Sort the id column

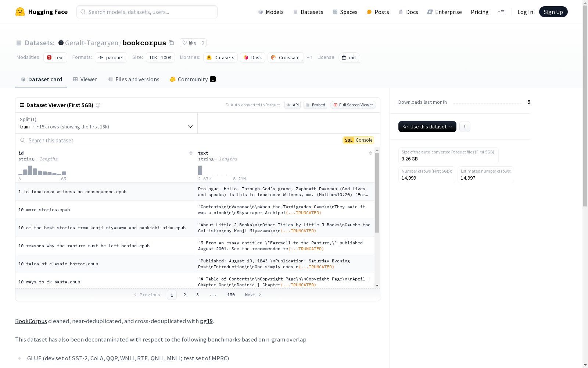[x=191, y=153]
